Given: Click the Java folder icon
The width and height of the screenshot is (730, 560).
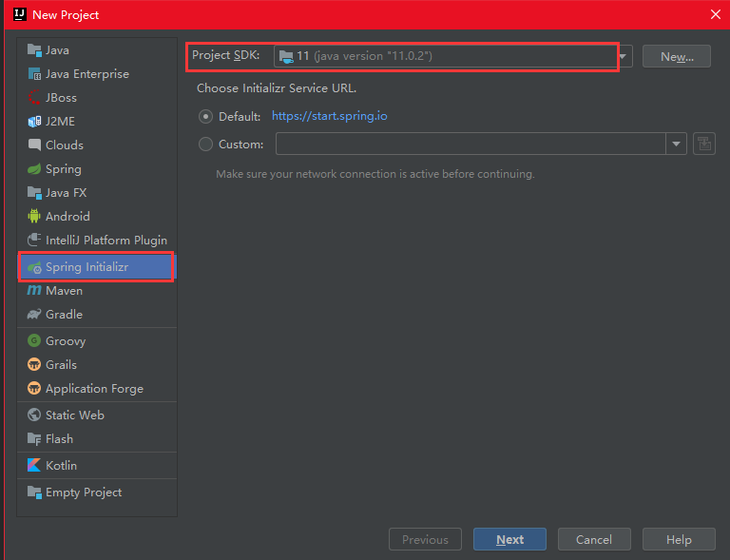Looking at the screenshot, I should point(34,49).
